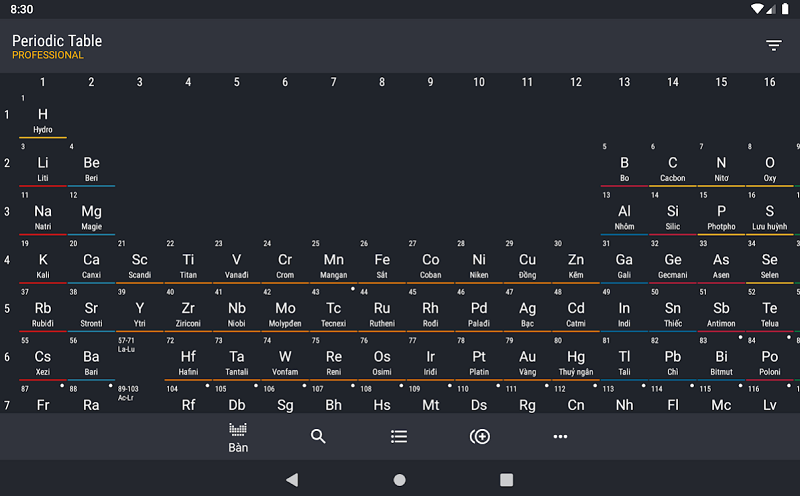Open the add/compare circle-plus icon
Screen dimensions: 800x496
[x=480, y=436]
